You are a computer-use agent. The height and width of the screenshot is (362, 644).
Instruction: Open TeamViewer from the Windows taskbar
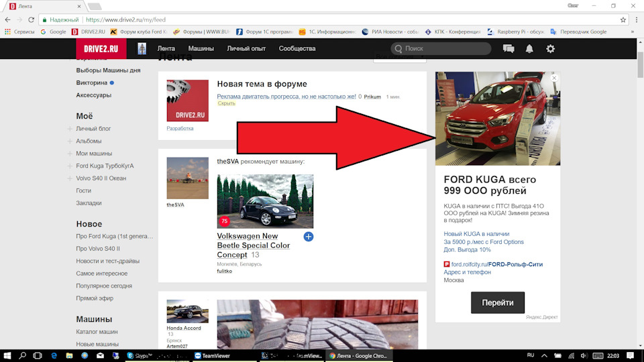(212, 356)
